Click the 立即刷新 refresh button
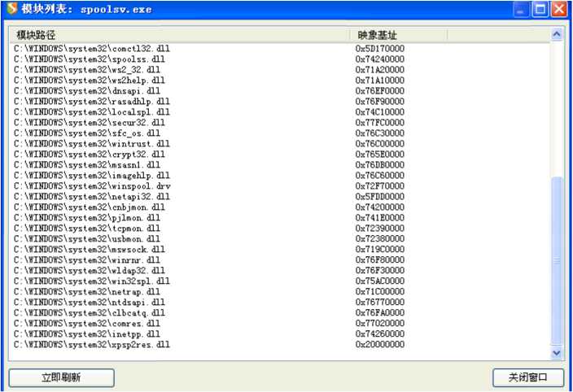 tap(61, 377)
